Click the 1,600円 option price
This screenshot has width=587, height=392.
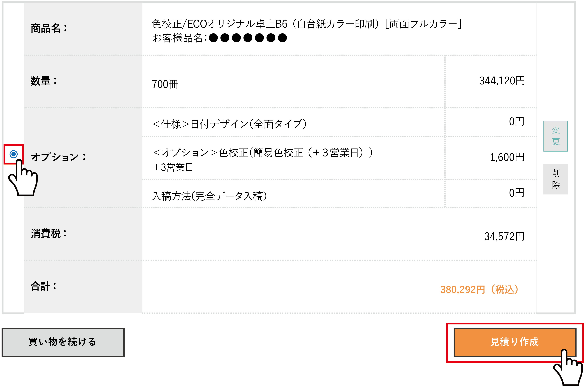tap(507, 157)
